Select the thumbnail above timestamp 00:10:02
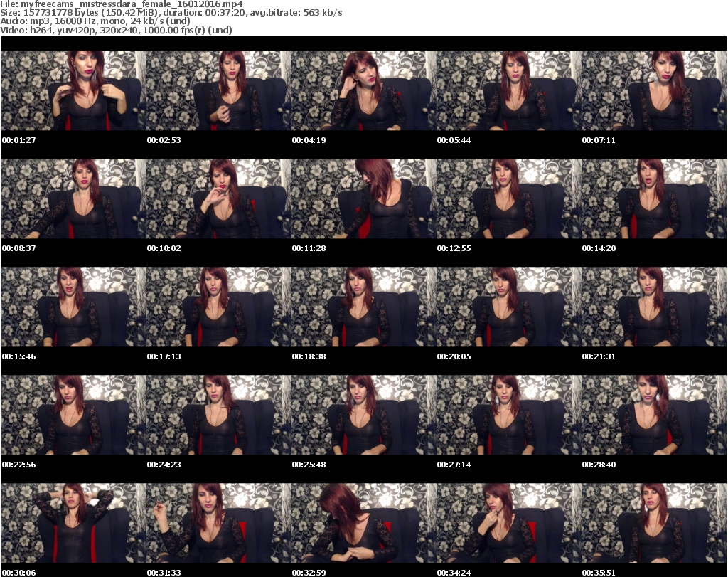The image size is (728, 577). [x=219, y=198]
